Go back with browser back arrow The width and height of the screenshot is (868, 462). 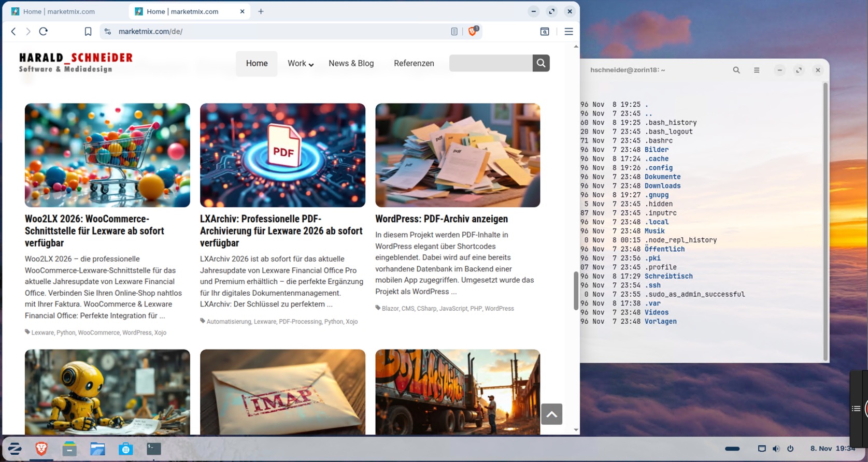point(13,32)
